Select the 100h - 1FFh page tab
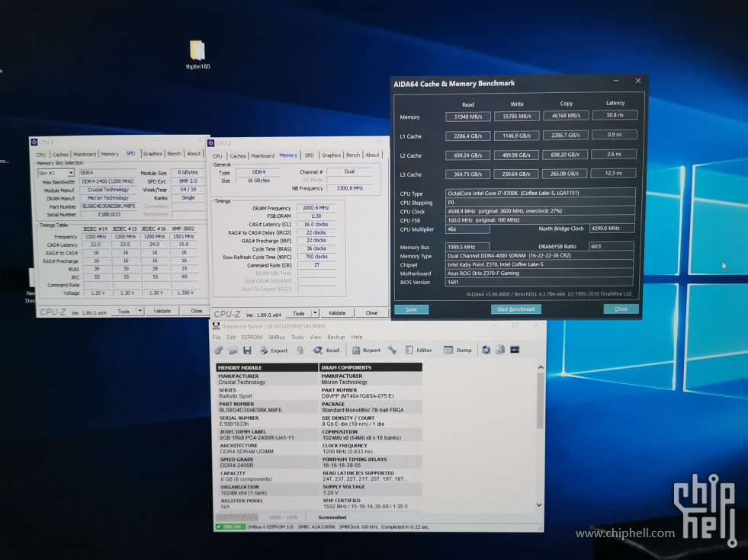 pos(283,517)
